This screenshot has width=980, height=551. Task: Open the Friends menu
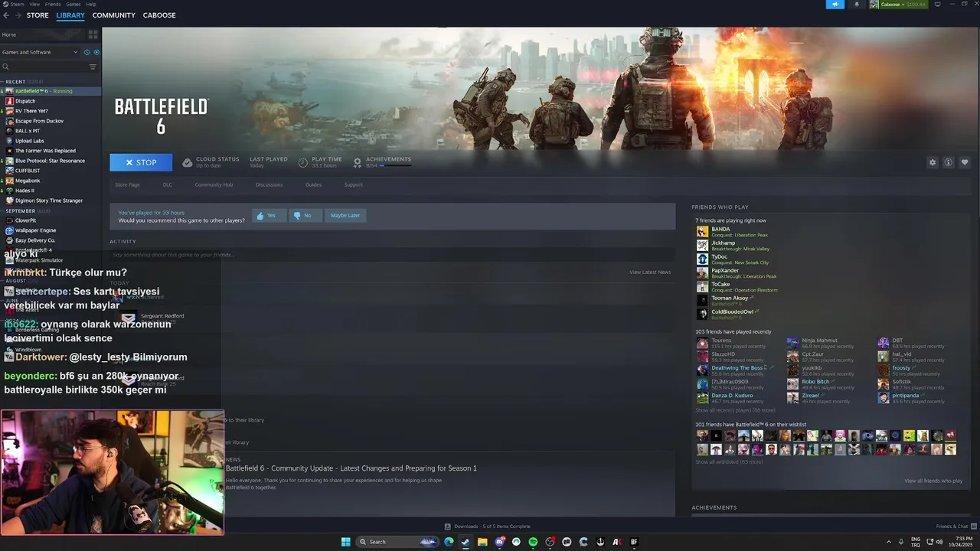(x=53, y=4)
